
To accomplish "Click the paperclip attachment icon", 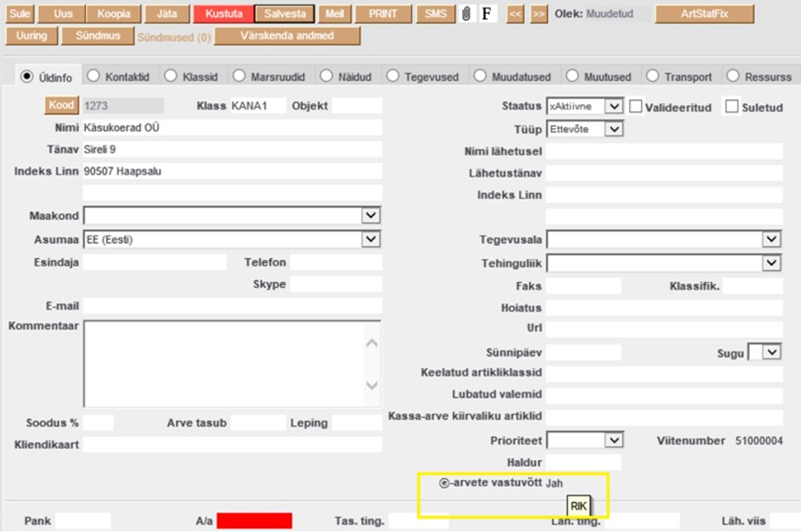I will (467, 14).
